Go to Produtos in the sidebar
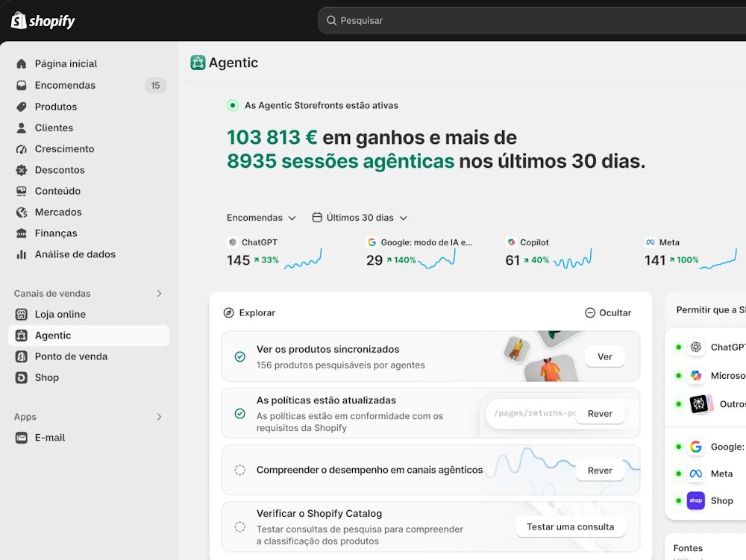 pyautogui.click(x=89, y=107)
